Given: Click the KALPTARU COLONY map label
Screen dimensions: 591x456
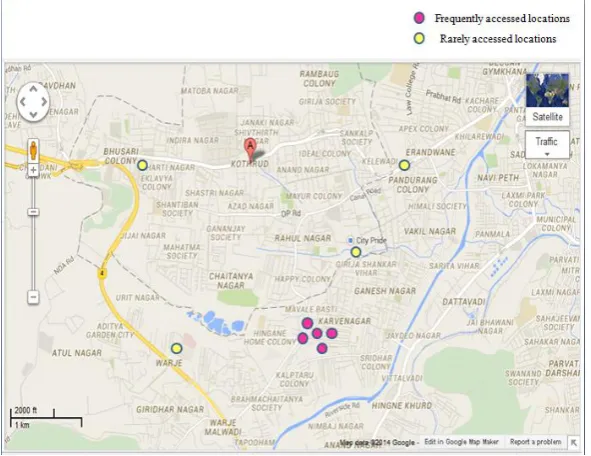Looking at the screenshot, I should pos(295,379).
